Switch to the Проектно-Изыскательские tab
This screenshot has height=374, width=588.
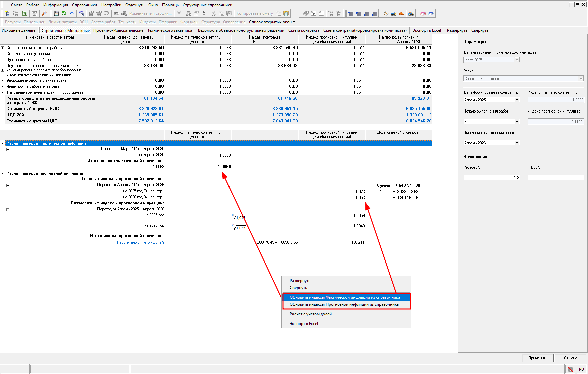(118, 30)
